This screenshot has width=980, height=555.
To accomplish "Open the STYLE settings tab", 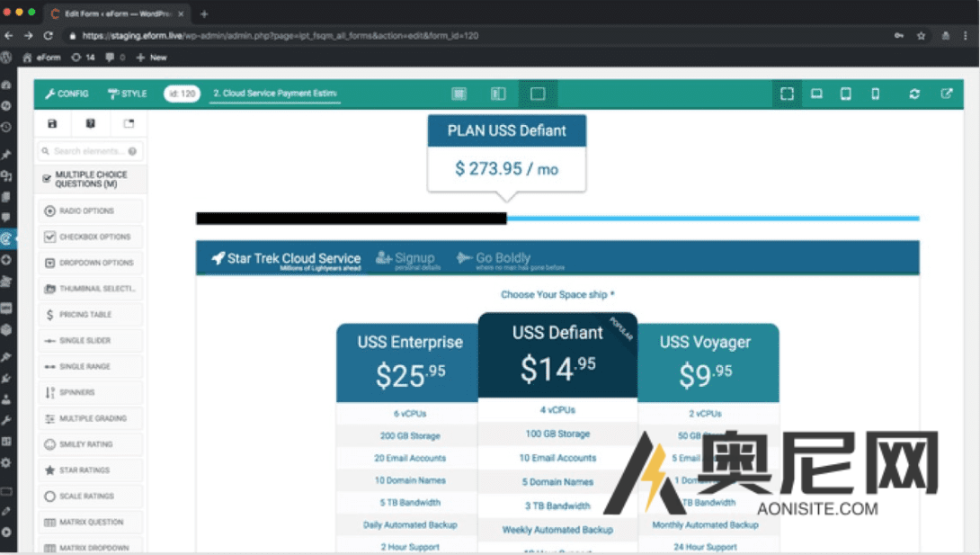I will 128,94.
